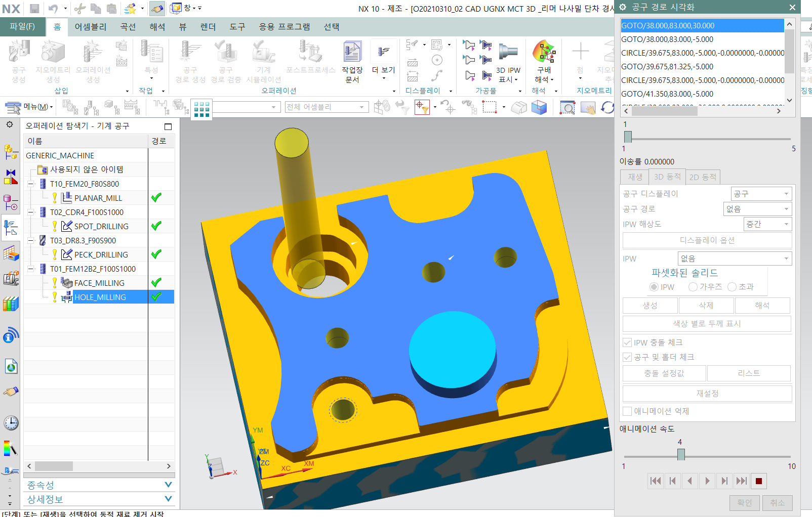The image size is (812, 517).
Task: Open IPW dropdown set to 없음
Action: (x=735, y=258)
